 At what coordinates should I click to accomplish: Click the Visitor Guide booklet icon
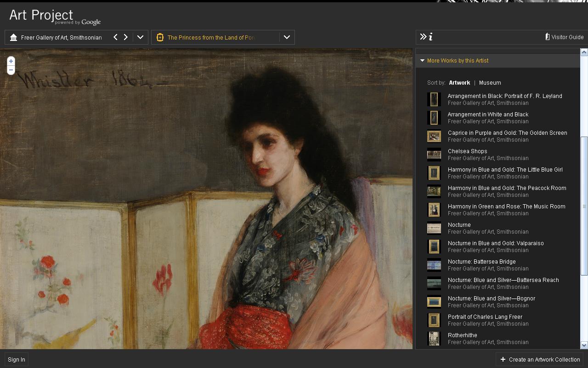(548, 37)
